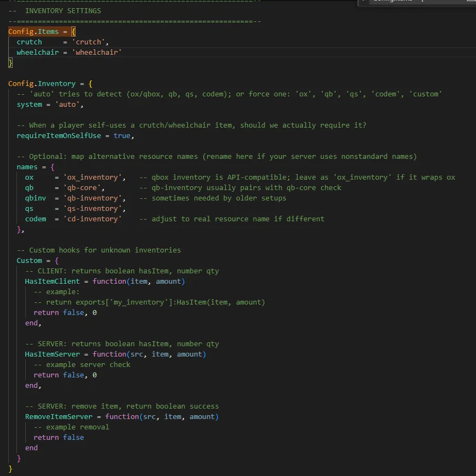
Task: Click the 'qb-core' string
Action: click(x=83, y=188)
